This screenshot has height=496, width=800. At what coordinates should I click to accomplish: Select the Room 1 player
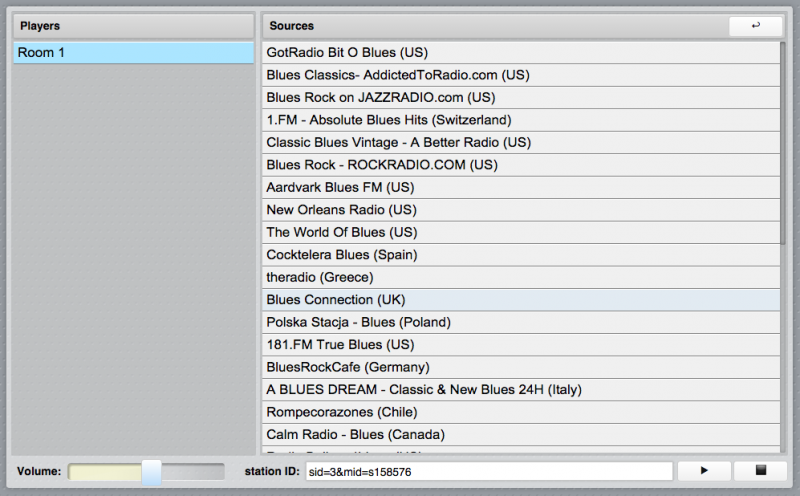[x=134, y=53]
